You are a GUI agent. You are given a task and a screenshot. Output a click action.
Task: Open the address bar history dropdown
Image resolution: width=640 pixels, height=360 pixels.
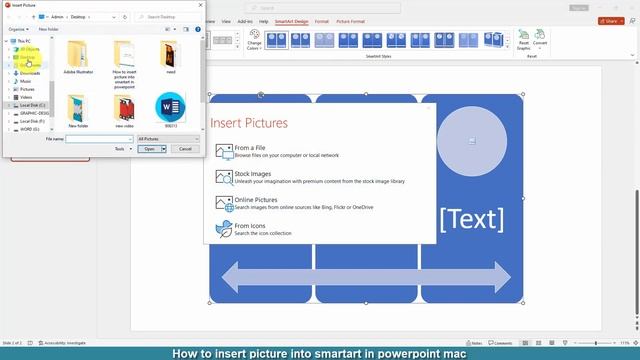click(x=114, y=17)
